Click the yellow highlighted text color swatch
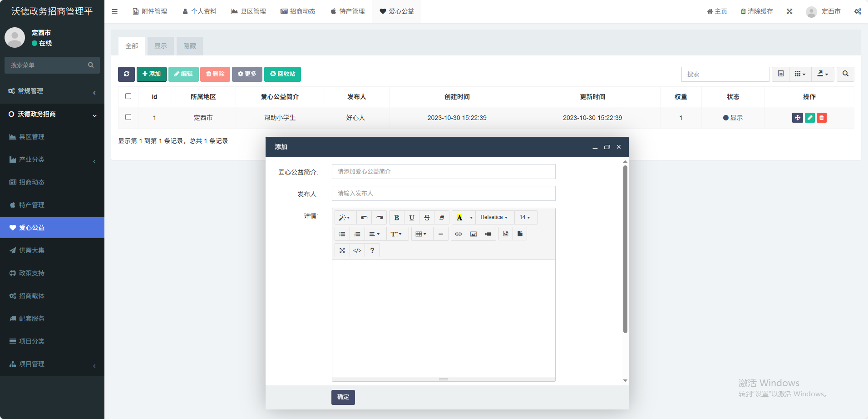The width and height of the screenshot is (868, 419). click(459, 218)
